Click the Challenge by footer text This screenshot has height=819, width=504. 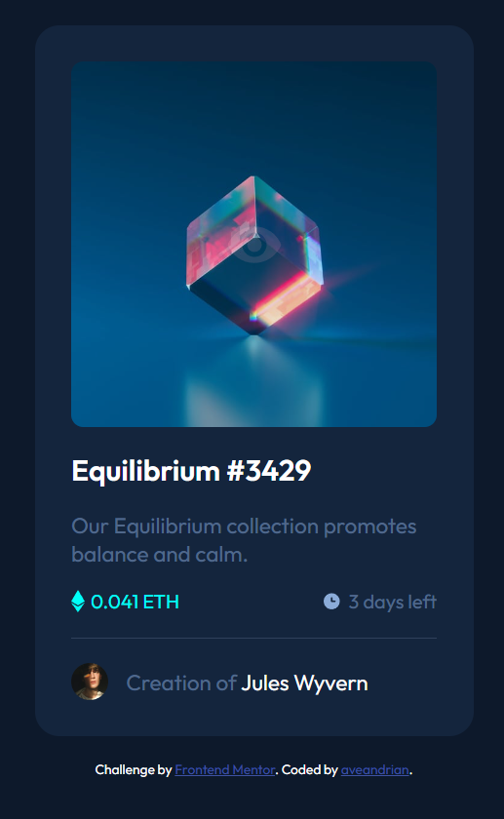134,770
